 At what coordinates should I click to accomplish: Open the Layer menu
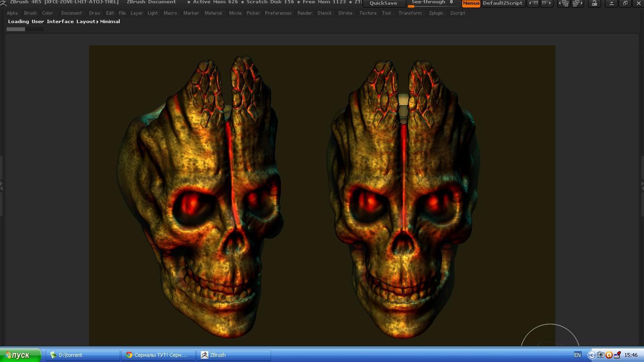coord(137,13)
